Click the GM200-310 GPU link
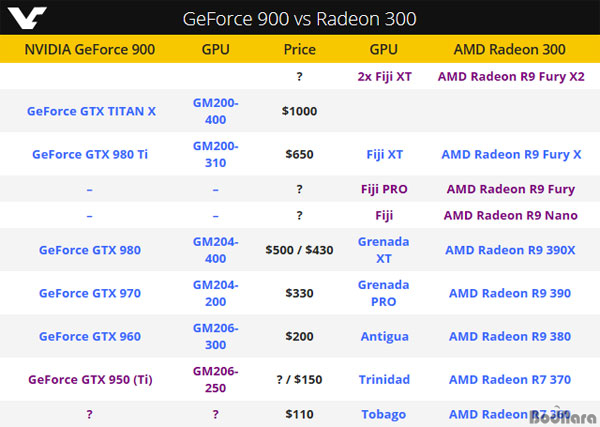 [x=215, y=155]
